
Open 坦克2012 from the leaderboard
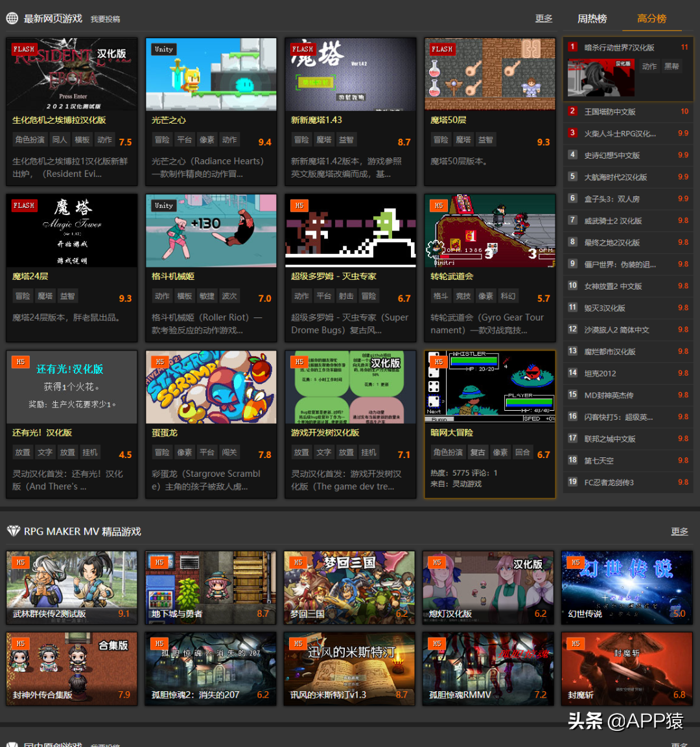point(600,373)
